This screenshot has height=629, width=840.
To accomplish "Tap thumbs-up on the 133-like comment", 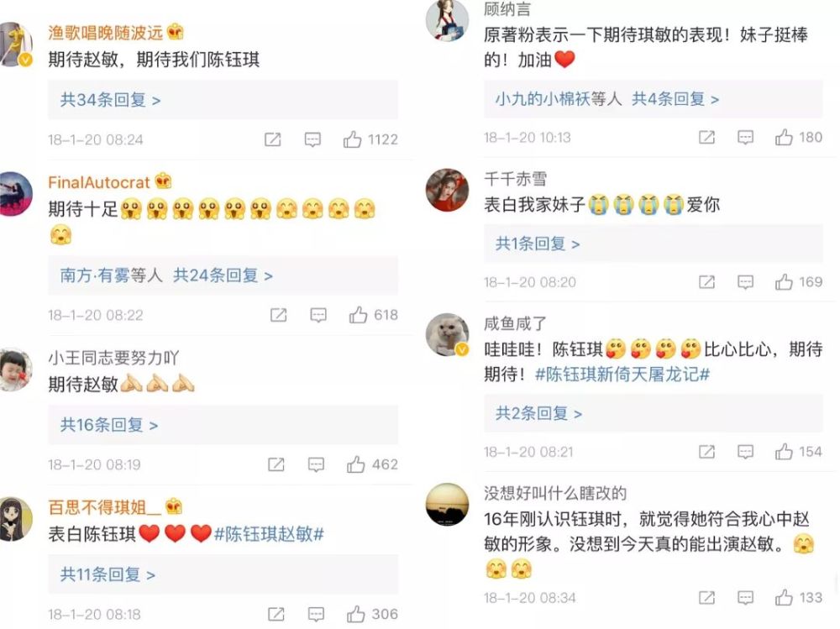I will (x=784, y=597).
